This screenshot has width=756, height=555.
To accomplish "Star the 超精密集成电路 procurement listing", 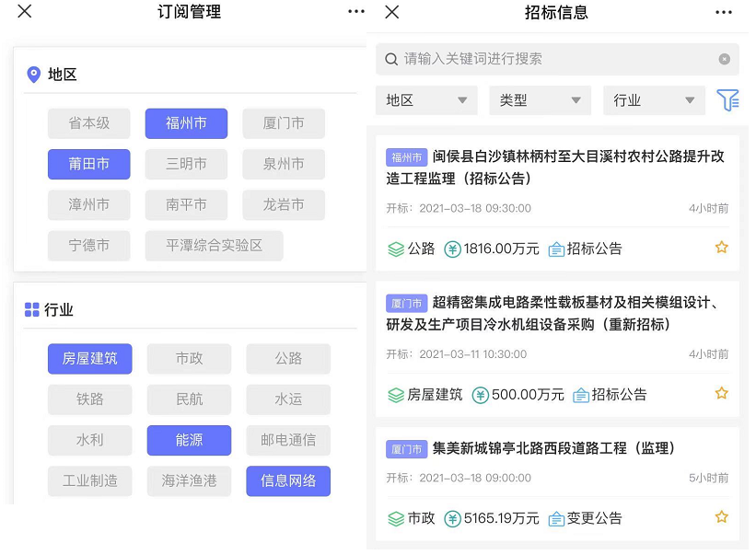I will click(x=722, y=394).
